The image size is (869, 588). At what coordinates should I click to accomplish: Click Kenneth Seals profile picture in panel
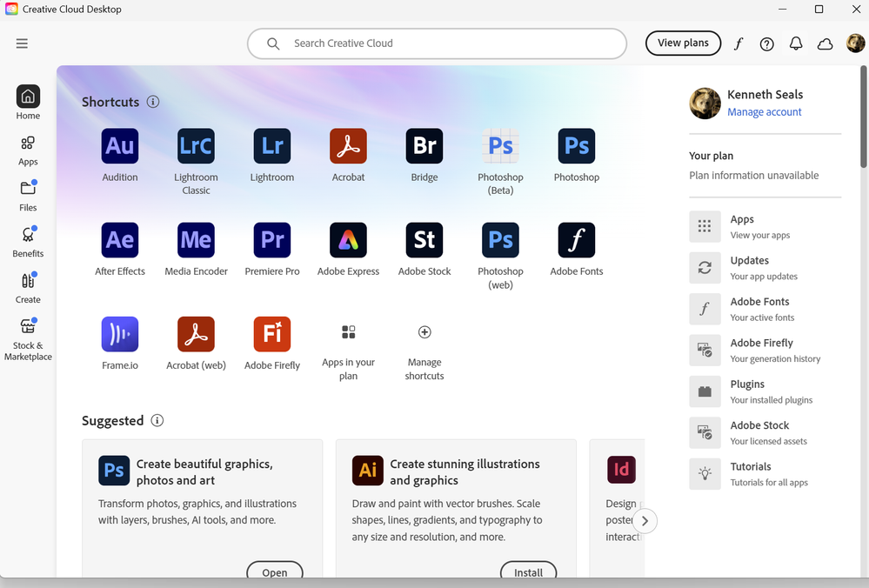(x=705, y=104)
